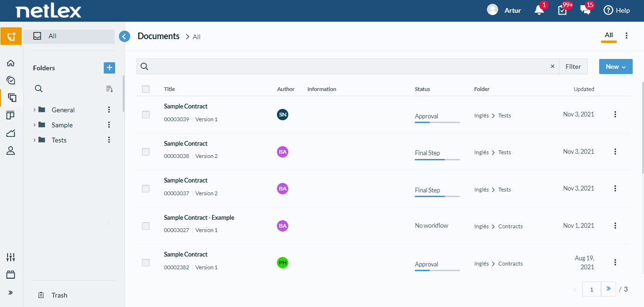Viewport: 644px width, 307px height.
Task: Expand the General folder
Action: (34, 110)
